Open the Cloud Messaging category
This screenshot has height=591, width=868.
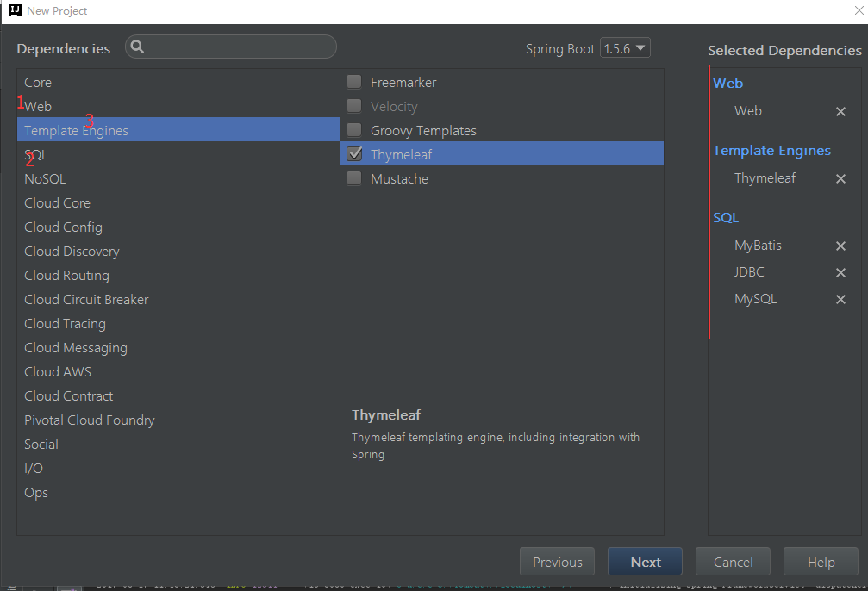tap(178, 347)
